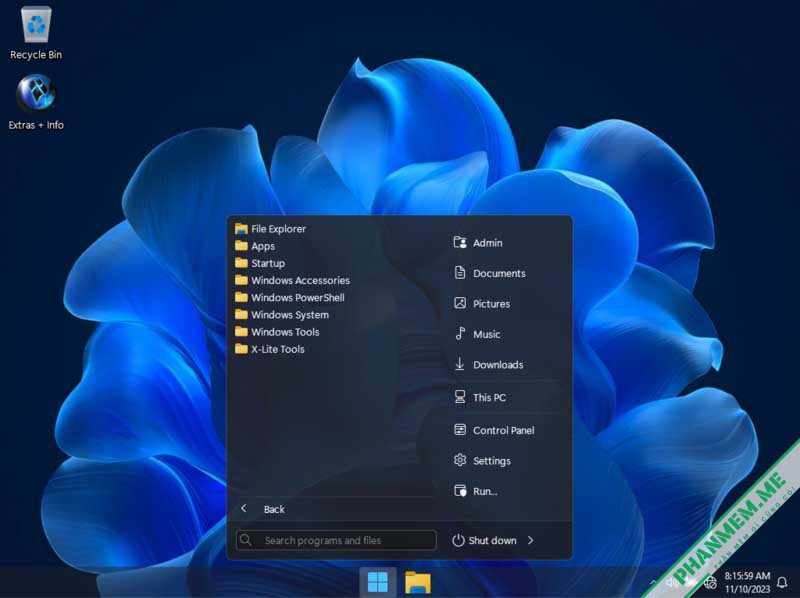The height and width of the screenshot is (598, 800).
Task: Click the Control Panel icon
Action: point(460,430)
